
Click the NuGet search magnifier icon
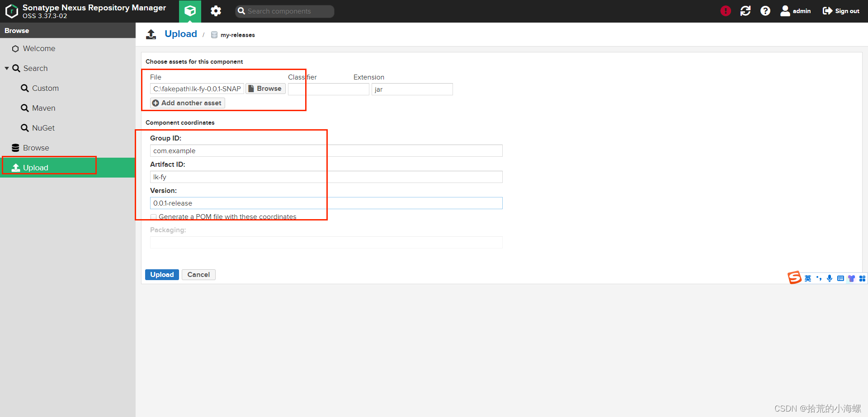(25, 128)
